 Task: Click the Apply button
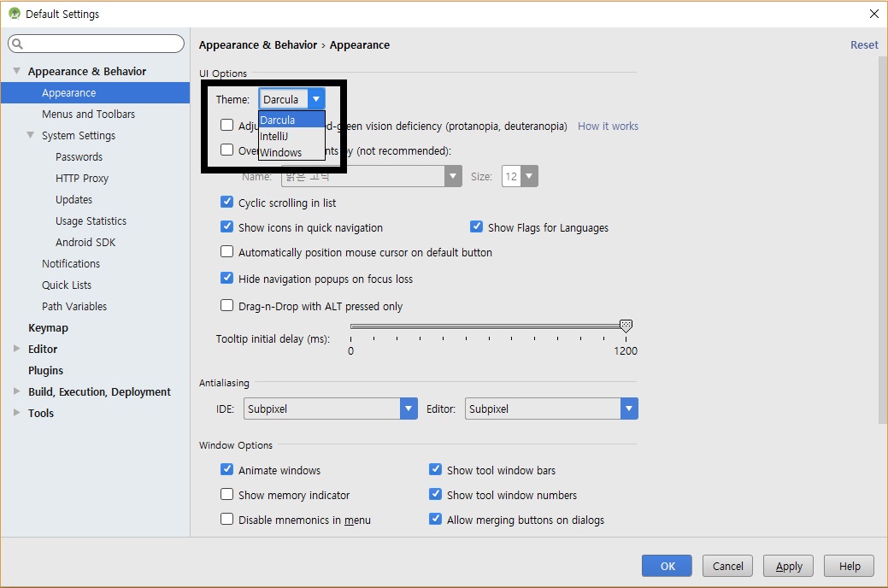click(x=788, y=565)
